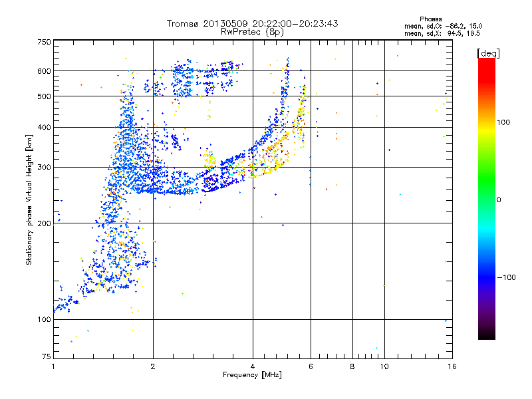The width and height of the screenshot is (532, 399).
Task: Click the y-axis tick label '300'
Action: 44,168
